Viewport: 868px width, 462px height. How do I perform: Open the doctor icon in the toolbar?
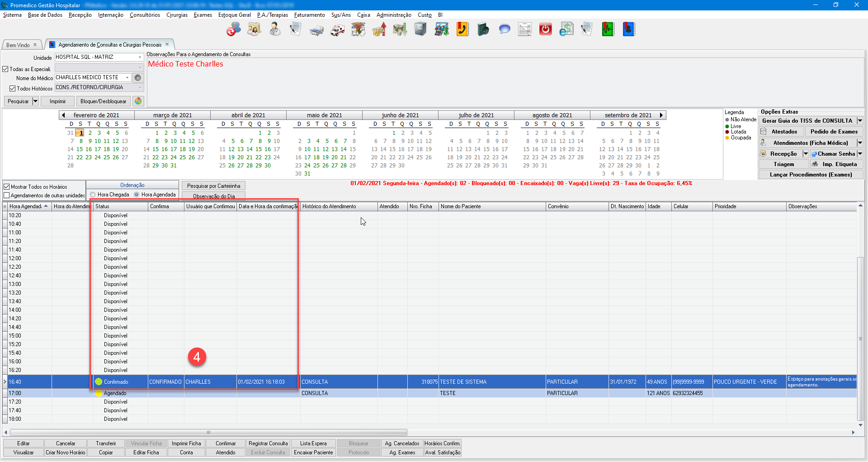tap(275, 30)
